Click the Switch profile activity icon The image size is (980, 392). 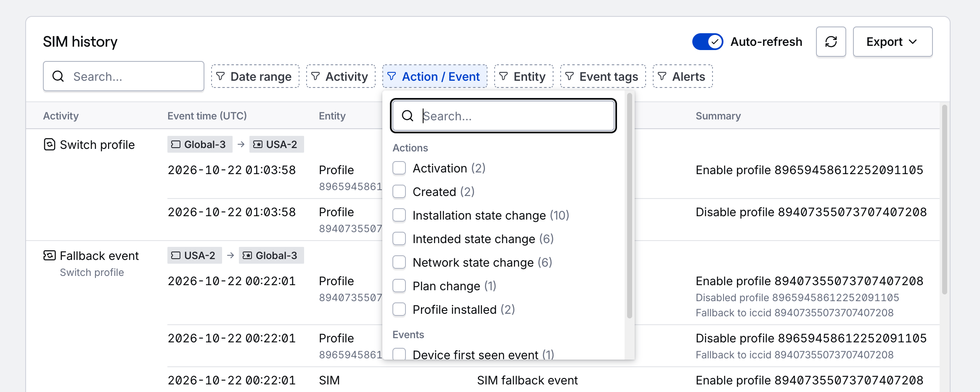click(x=50, y=145)
